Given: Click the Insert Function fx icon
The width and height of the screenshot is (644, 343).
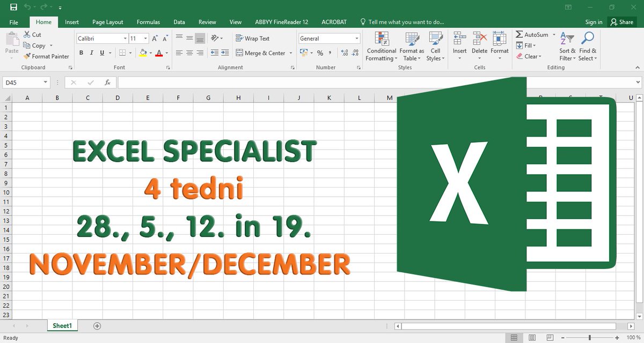Looking at the screenshot, I should (107, 83).
